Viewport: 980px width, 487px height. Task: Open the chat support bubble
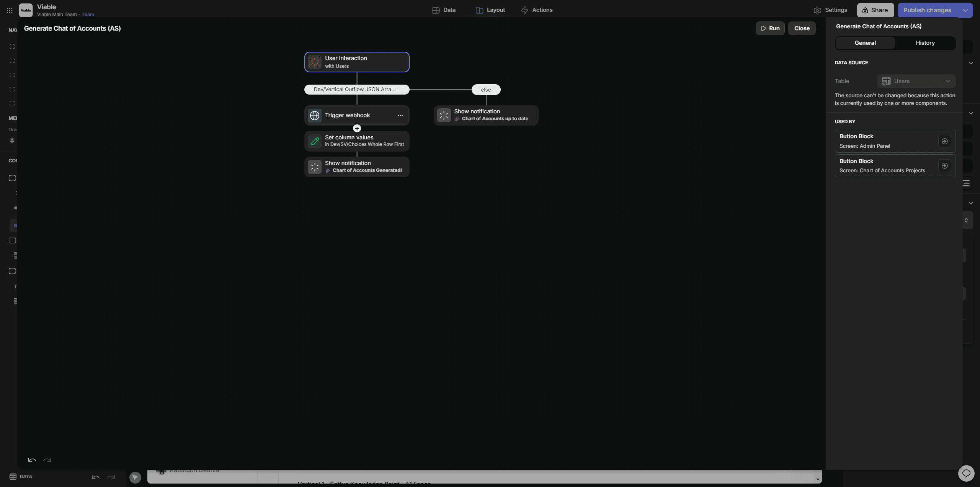966,473
